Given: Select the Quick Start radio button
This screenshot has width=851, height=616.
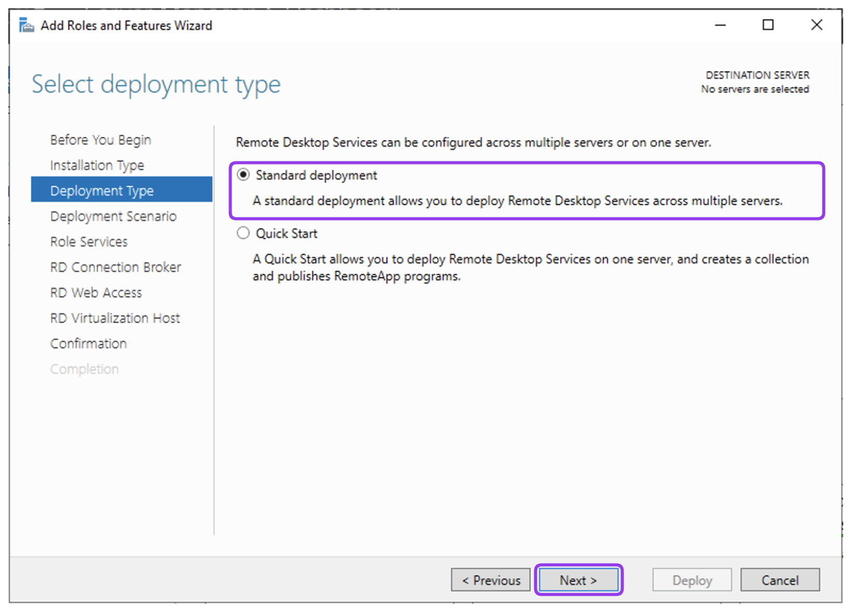Looking at the screenshot, I should coord(243,233).
